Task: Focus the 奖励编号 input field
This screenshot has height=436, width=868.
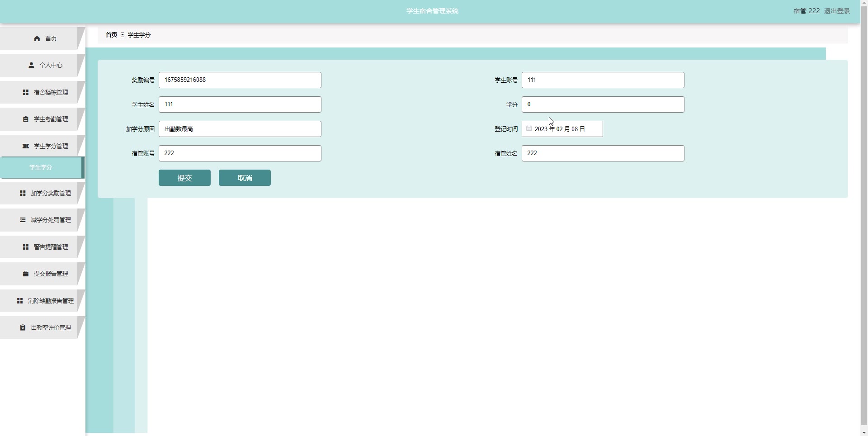Action: (x=240, y=80)
